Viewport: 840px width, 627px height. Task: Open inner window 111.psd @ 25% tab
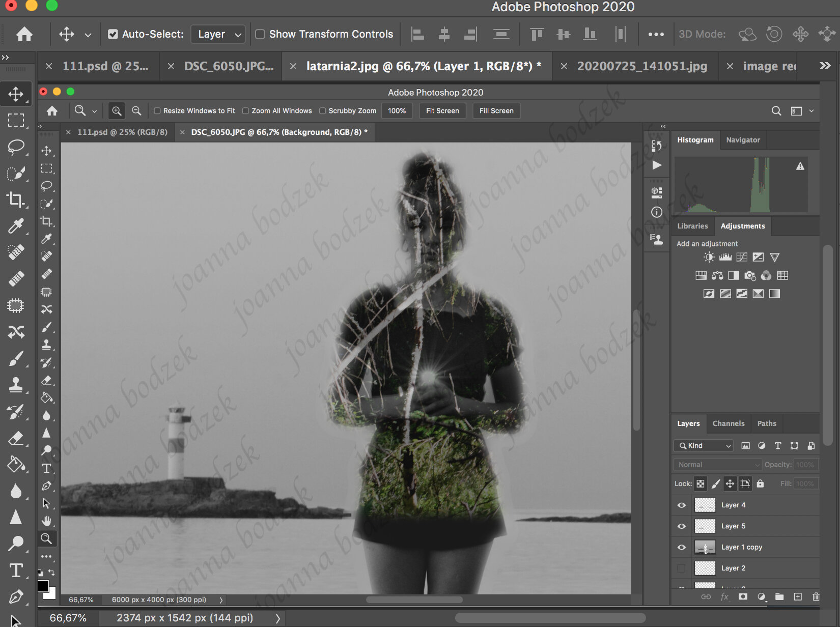pos(122,132)
